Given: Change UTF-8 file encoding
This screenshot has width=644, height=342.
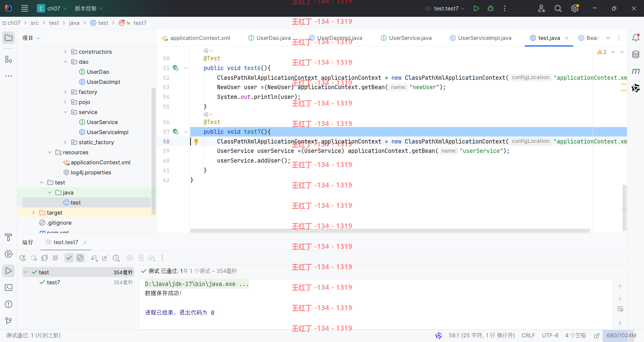Looking at the screenshot, I should click(550, 336).
